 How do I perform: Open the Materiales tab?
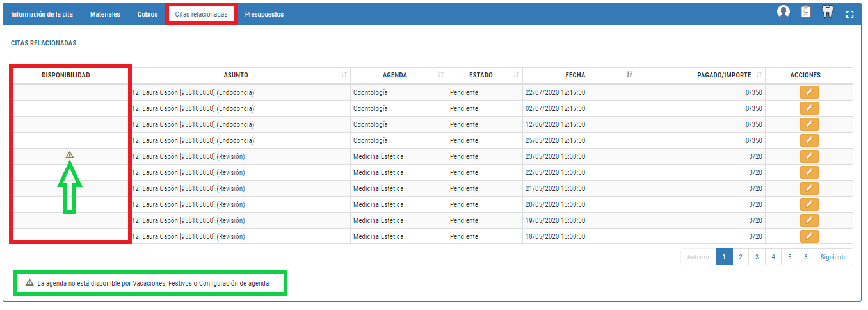(105, 14)
